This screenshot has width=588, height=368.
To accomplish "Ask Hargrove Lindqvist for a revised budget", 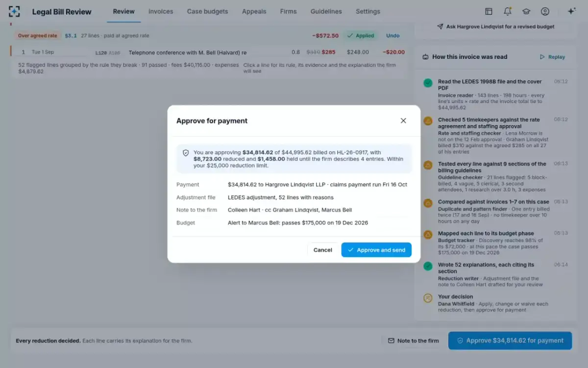I will 495,26.
